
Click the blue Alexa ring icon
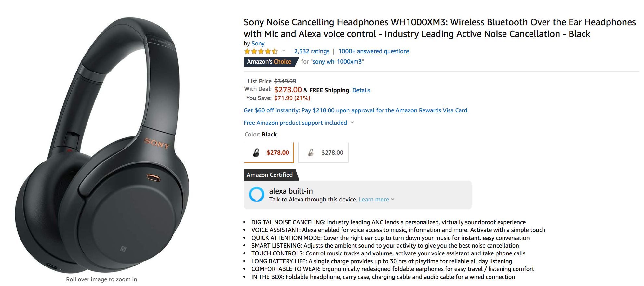click(x=257, y=195)
